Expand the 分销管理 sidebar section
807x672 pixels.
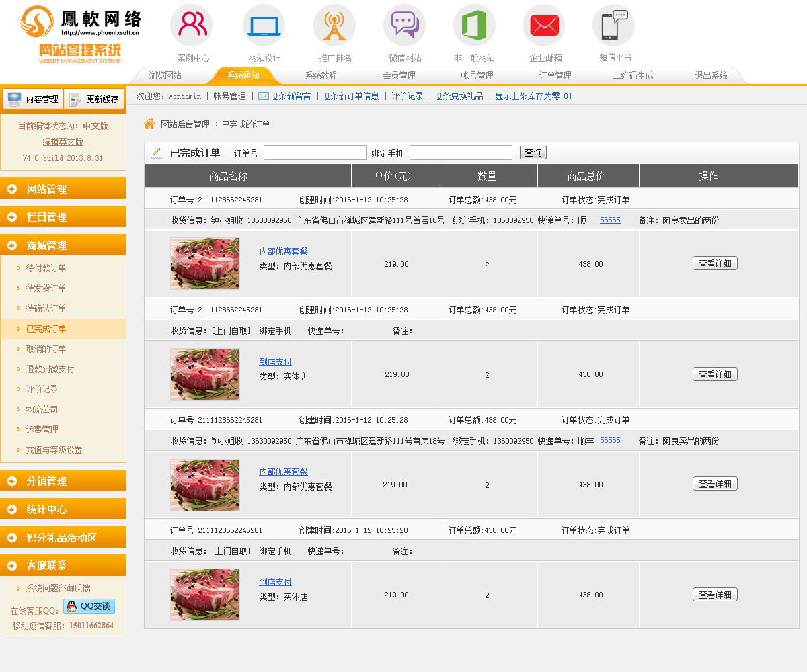point(63,481)
